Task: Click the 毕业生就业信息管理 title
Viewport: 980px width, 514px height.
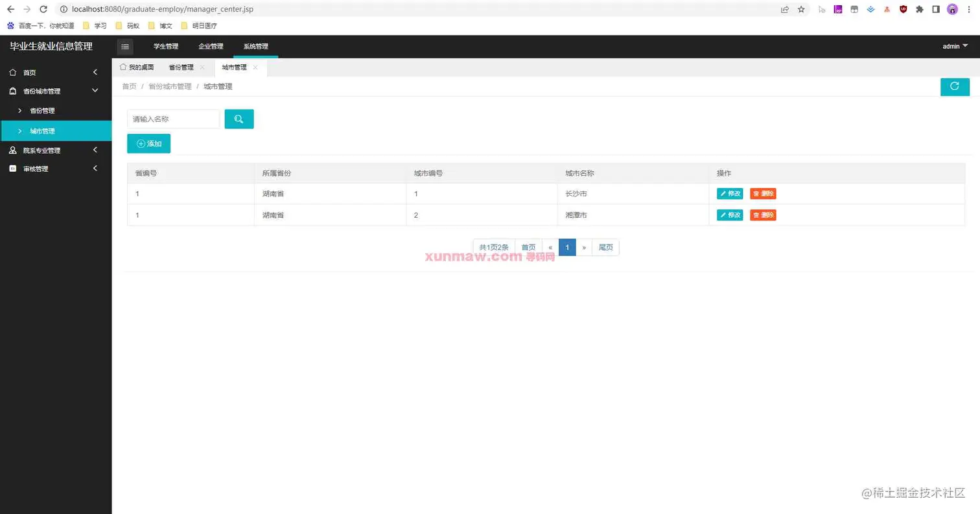Action: (51, 46)
